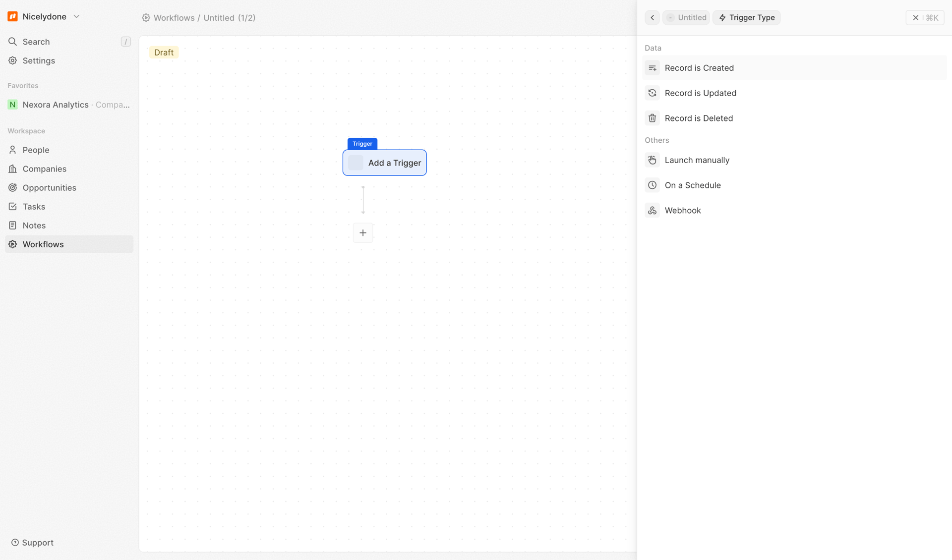
Task: Click the Notes icon in the sidebar
Action: click(12, 225)
